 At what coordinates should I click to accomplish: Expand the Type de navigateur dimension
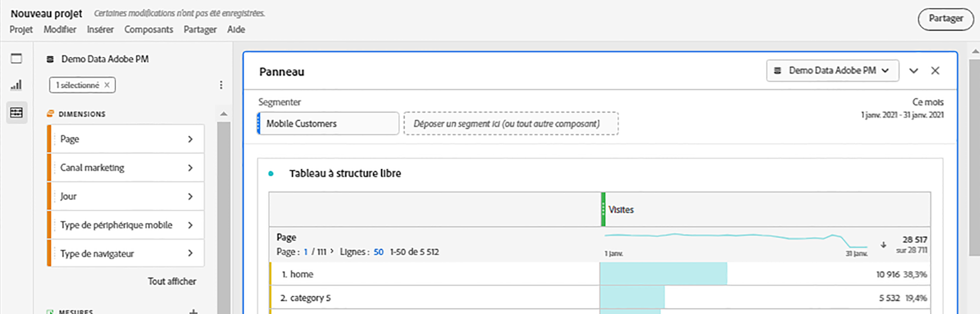coord(190,253)
